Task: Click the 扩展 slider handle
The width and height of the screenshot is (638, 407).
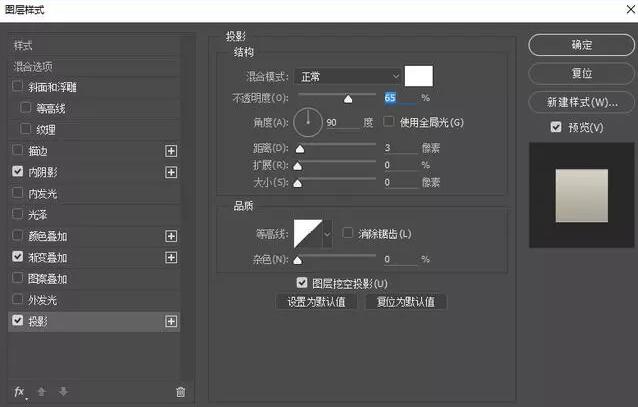Action: [297, 166]
